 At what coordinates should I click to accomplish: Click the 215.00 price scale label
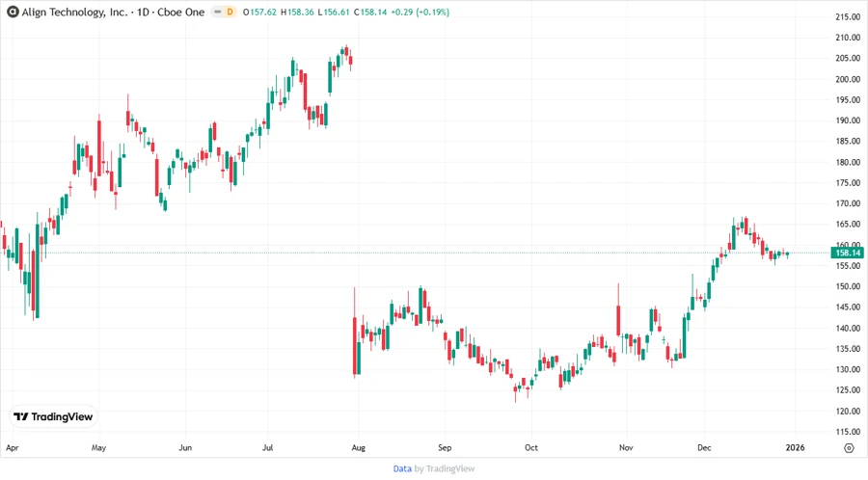(x=848, y=16)
